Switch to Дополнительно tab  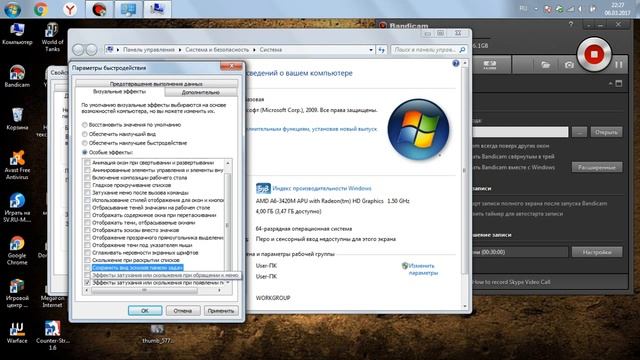(201, 93)
